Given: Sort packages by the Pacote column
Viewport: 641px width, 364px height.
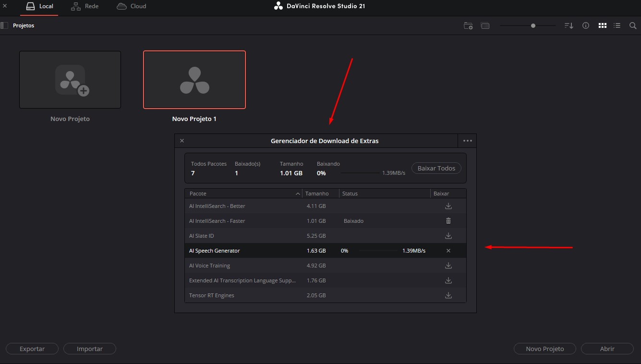Looking at the screenshot, I should 244,194.
